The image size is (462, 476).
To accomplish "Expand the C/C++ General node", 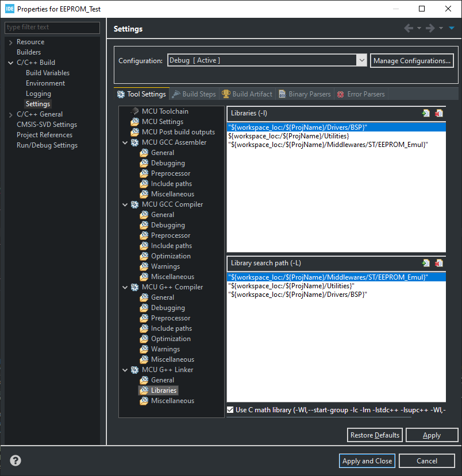I will click(11, 115).
